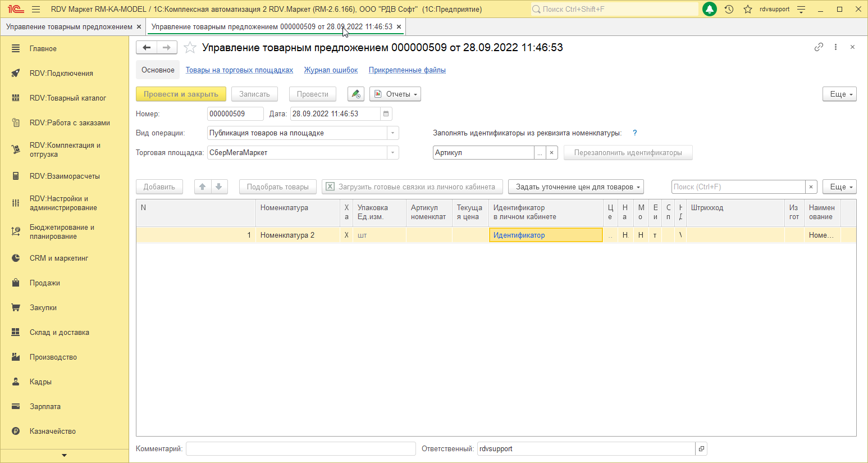The height and width of the screenshot is (463, 868).
Task: Expand the Торговая площадка dropdown
Action: (393, 153)
